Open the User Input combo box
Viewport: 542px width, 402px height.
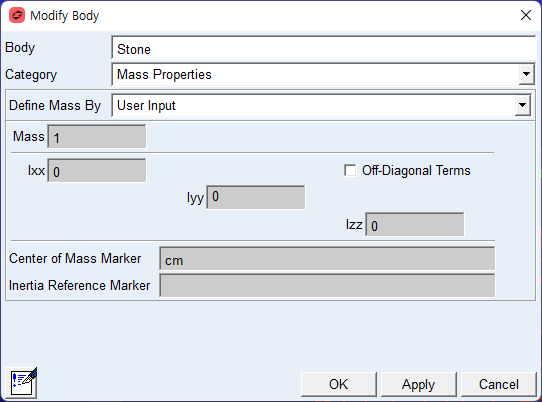pyautogui.click(x=321, y=105)
